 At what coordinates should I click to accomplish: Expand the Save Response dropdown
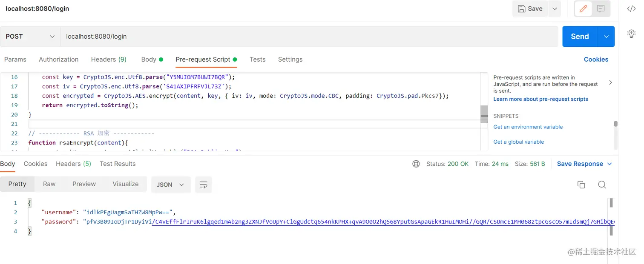coord(584,164)
